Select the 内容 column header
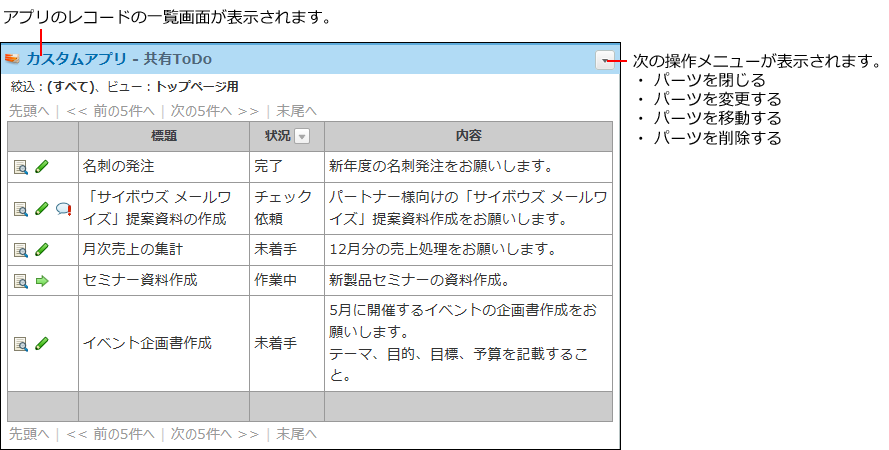The height and width of the screenshot is (450, 889). (x=468, y=136)
